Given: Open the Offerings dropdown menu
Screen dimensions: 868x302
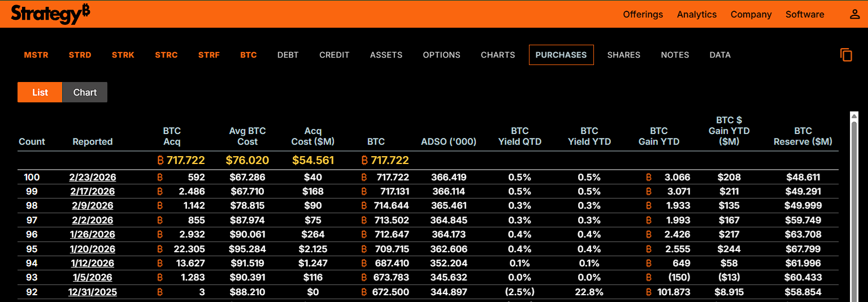Looking at the screenshot, I should pos(643,15).
